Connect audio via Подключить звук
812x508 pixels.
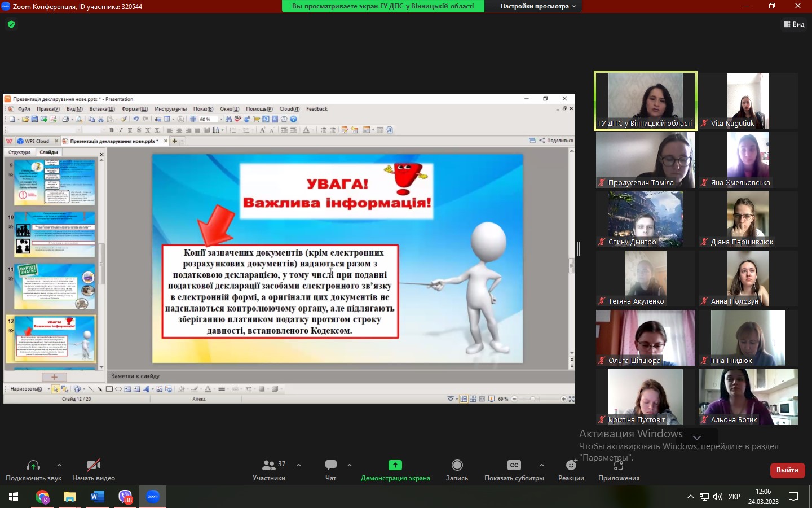(x=33, y=465)
